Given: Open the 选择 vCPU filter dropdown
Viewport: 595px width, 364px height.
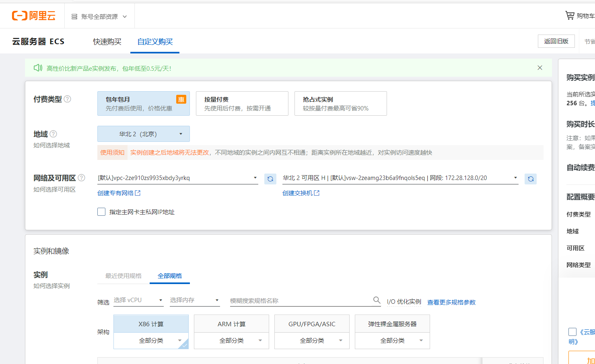Looking at the screenshot, I should click(x=138, y=300).
